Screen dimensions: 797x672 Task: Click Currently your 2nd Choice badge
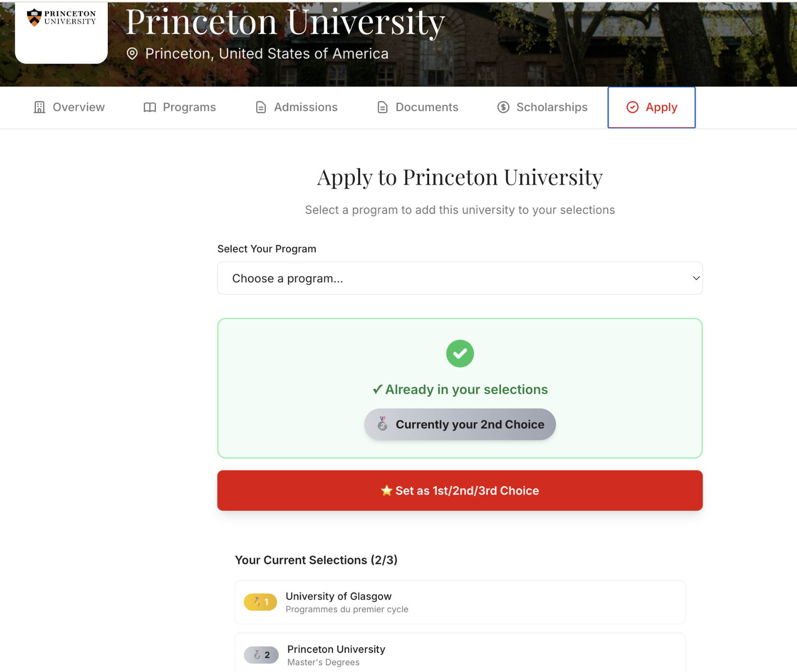click(460, 425)
